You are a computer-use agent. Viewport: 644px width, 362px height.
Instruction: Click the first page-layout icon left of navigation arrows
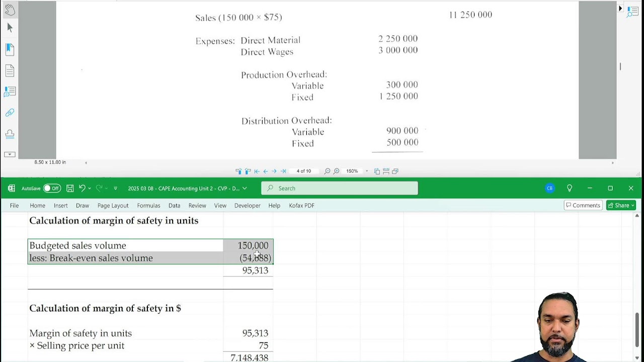(238, 171)
